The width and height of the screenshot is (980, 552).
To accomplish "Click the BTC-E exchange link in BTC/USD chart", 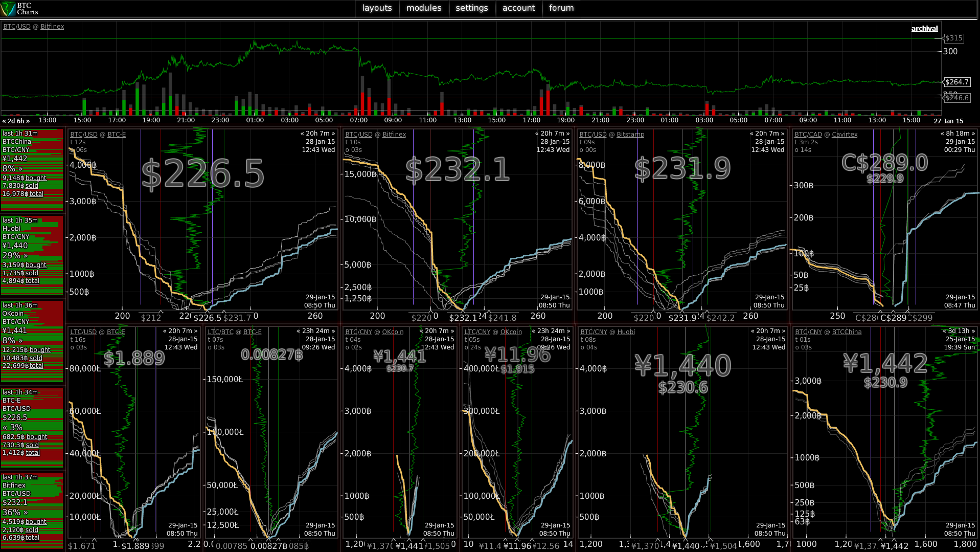I will [x=117, y=135].
